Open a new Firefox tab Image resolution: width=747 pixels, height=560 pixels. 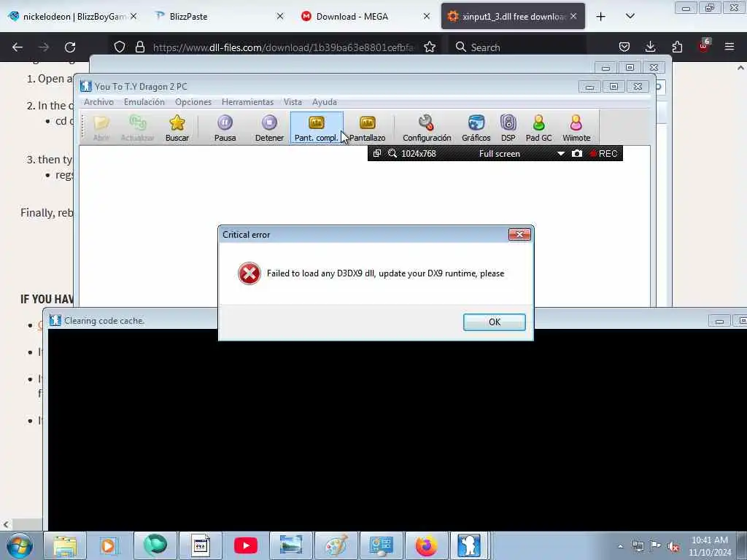click(601, 17)
